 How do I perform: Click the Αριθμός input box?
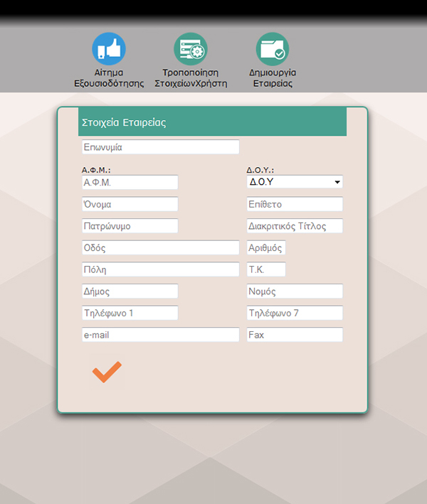tap(265, 248)
